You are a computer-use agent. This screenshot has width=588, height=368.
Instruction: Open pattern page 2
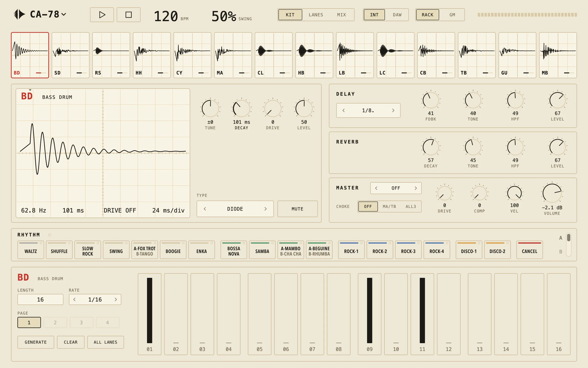coord(55,322)
